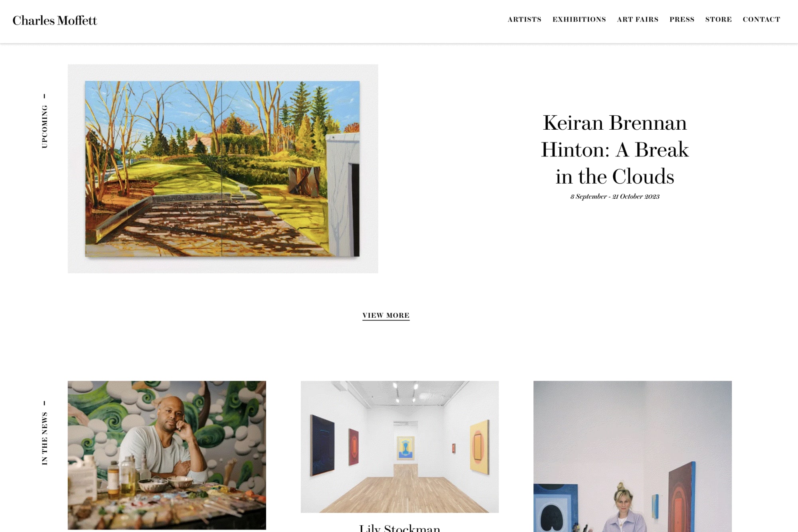Click the Charles Moffett logo

(x=55, y=20)
